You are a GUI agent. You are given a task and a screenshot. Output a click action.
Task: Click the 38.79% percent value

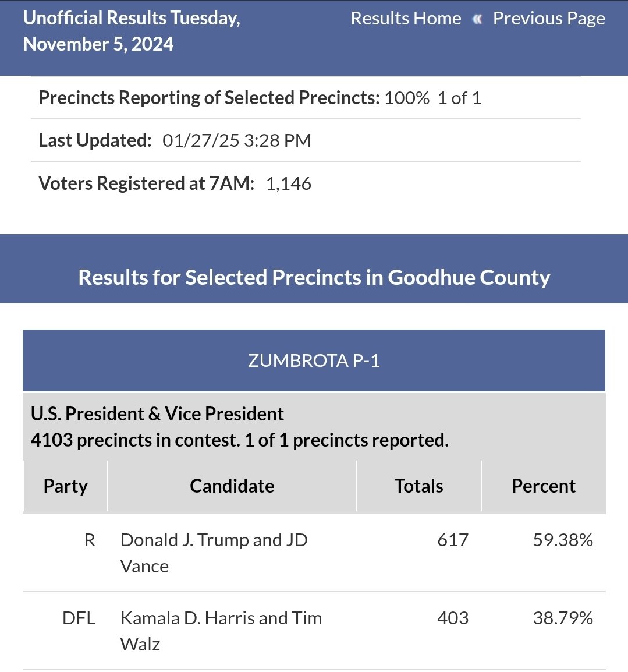[x=563, y=618]
